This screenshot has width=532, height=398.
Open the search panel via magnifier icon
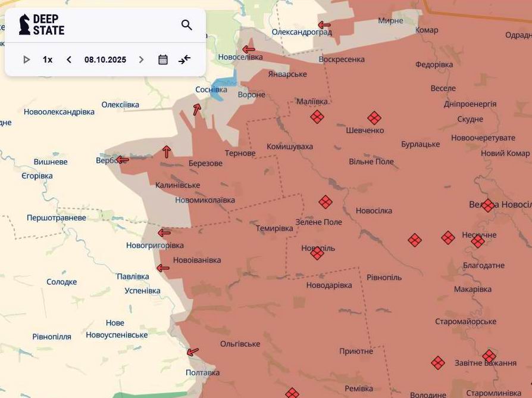(186, 26)
